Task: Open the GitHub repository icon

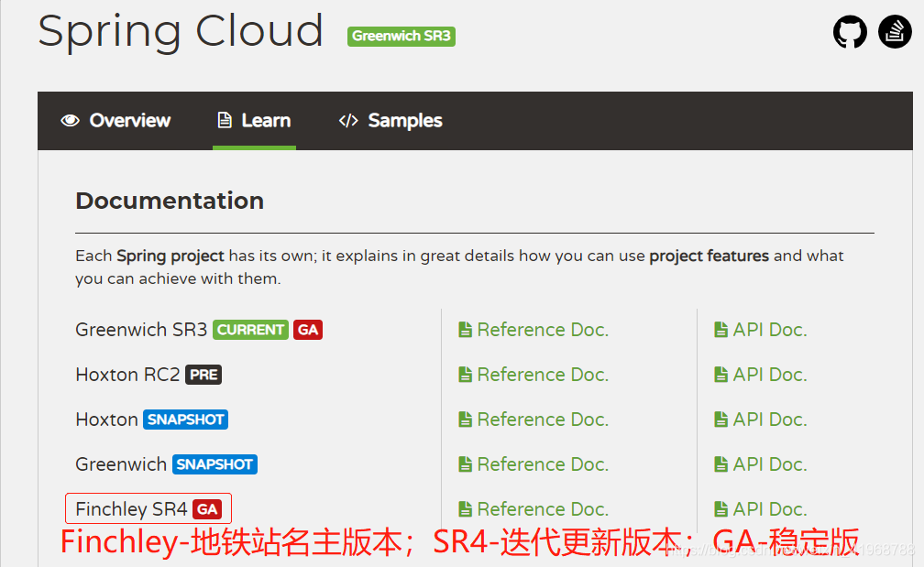Action: (x=850, y=32)
